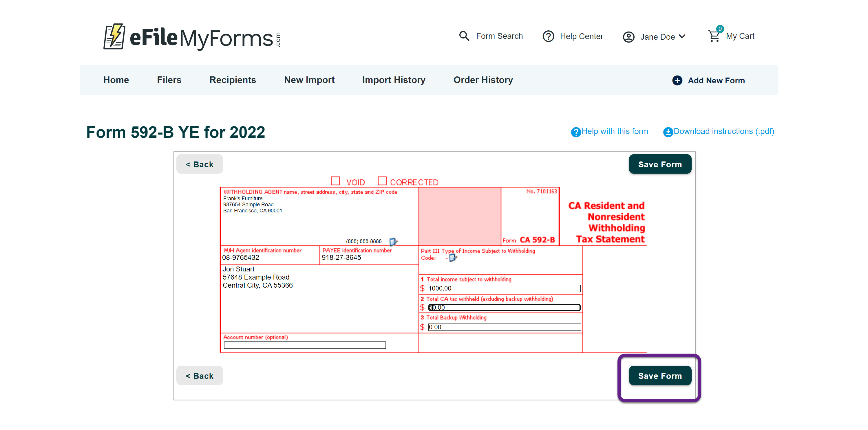Screen dimensions: 868x430
Task: Open the My Cart shopping cart icon
Action: (714, 36)
